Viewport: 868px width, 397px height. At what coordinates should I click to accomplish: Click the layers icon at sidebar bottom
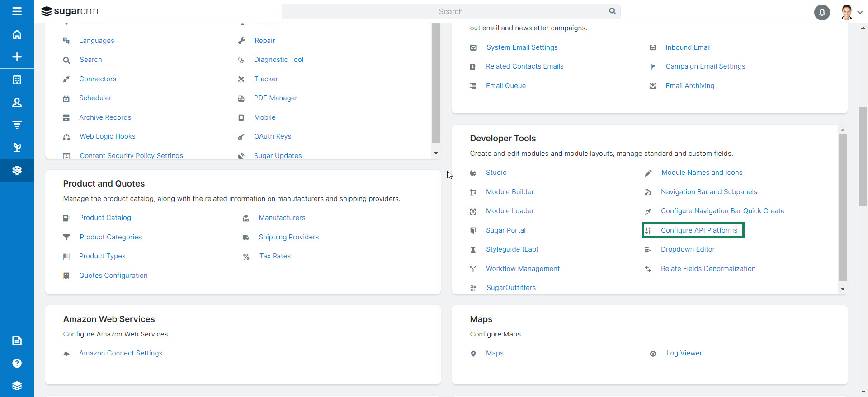coord(17,386)
